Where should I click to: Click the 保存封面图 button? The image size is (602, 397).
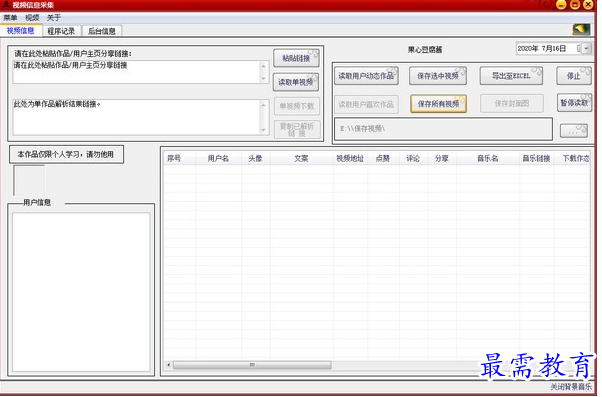coord(511,103)
